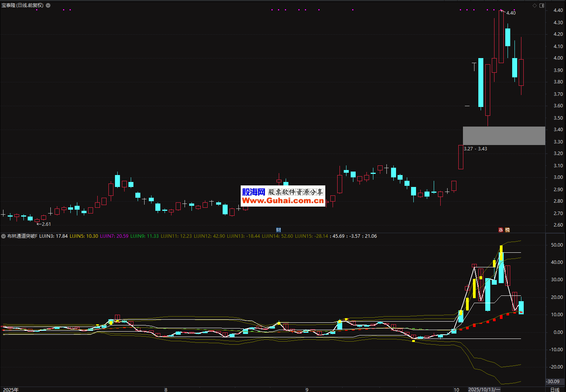Expand the 布林通道突破F indicator menu arrow
This screenshot has height=392, width=566.
point(3,236)
